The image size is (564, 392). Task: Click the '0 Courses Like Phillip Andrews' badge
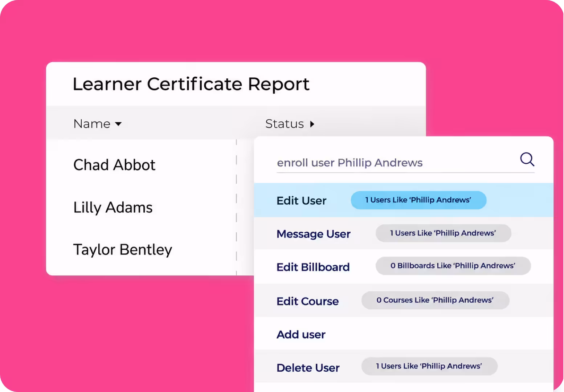[x=435, y=300]
